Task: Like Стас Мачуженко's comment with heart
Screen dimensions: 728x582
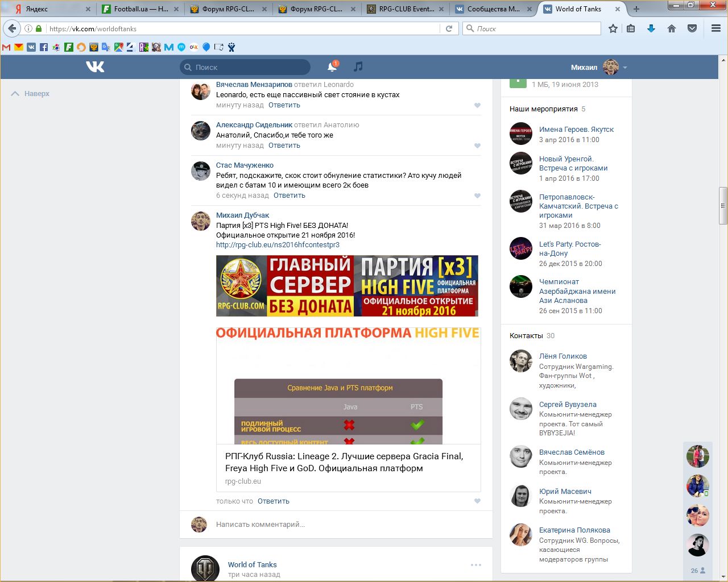Action: coord(477,196)
